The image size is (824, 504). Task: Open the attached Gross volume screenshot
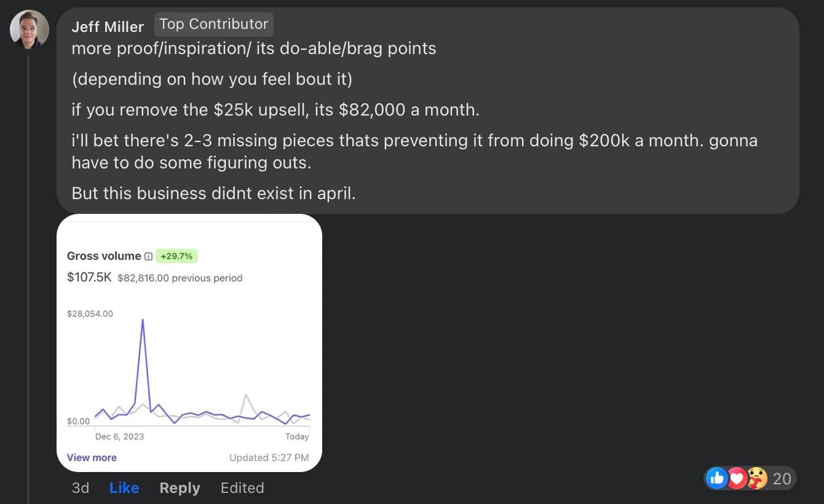189,343
